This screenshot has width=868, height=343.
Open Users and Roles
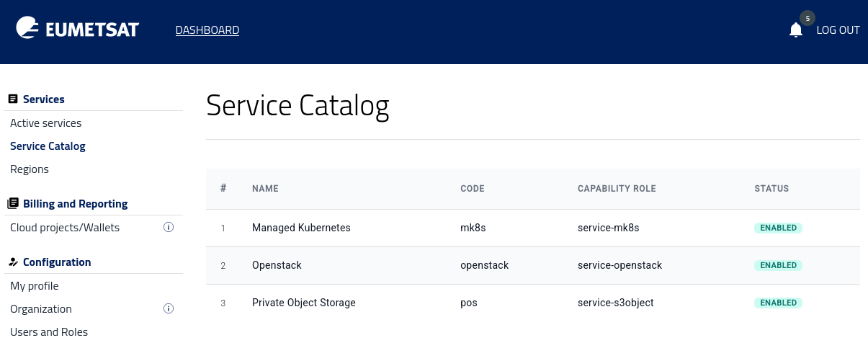point(49,332)
